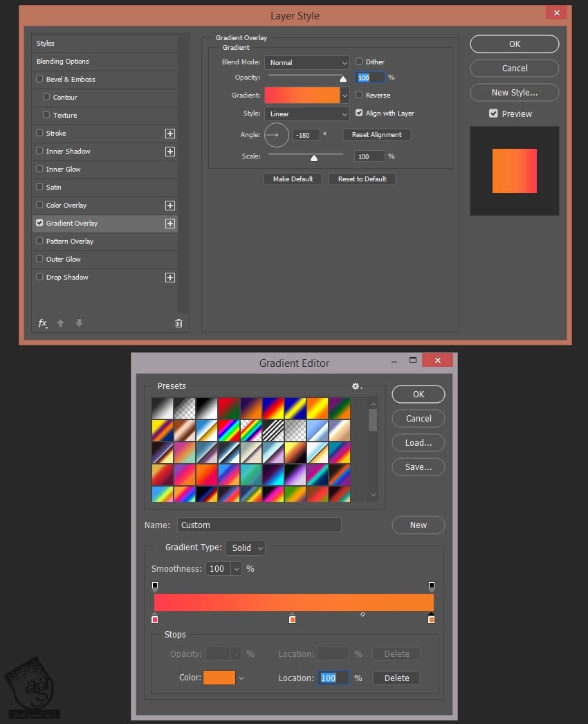Click the trash icon to delete effect
588x724 pixels.
pos(178,323)
